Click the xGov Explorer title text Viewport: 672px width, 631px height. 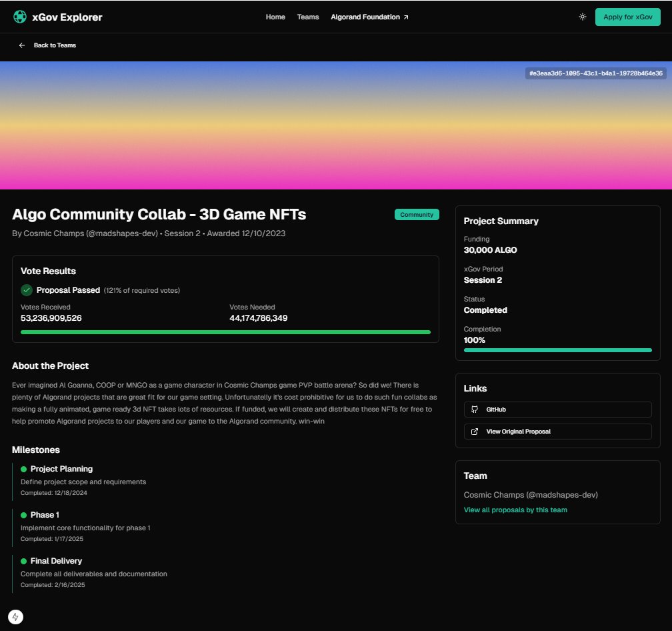click(x=67, y=17)
